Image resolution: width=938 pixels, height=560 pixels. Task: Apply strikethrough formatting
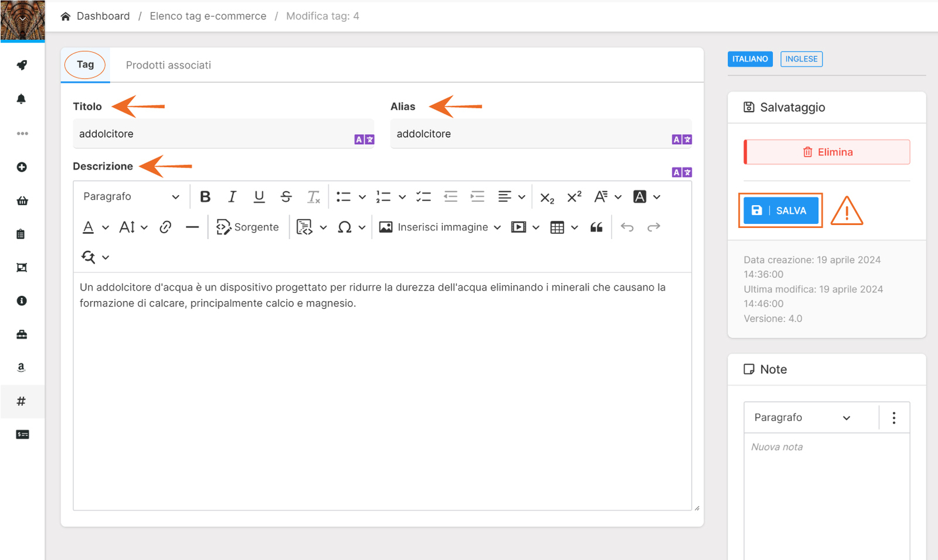click(x=286, y=197)
